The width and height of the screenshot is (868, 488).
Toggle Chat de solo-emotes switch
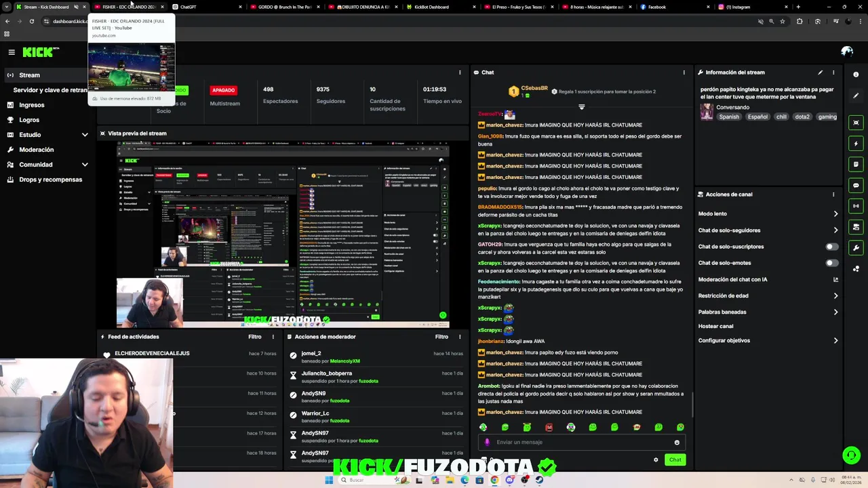coord(831,263)
